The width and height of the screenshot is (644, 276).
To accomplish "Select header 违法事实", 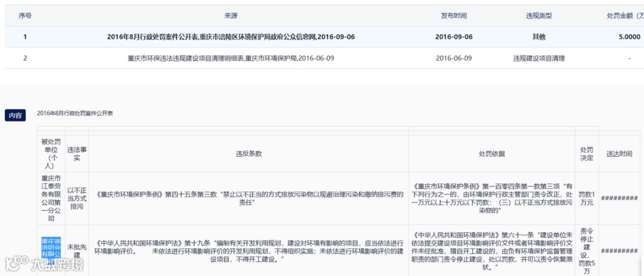I will point(77,154).
